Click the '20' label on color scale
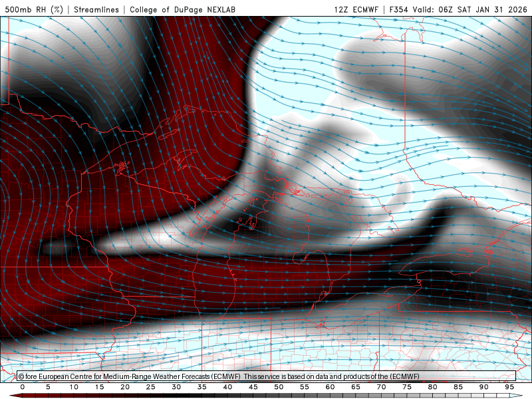Image resolution: width=532 pixels, height=399 pixels. [125, 387]
